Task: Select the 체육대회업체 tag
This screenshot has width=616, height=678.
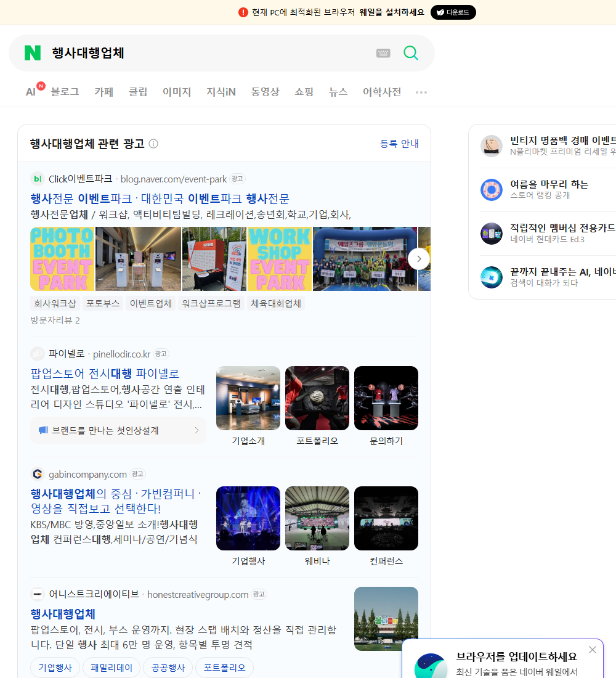Action: coord(276,303)
